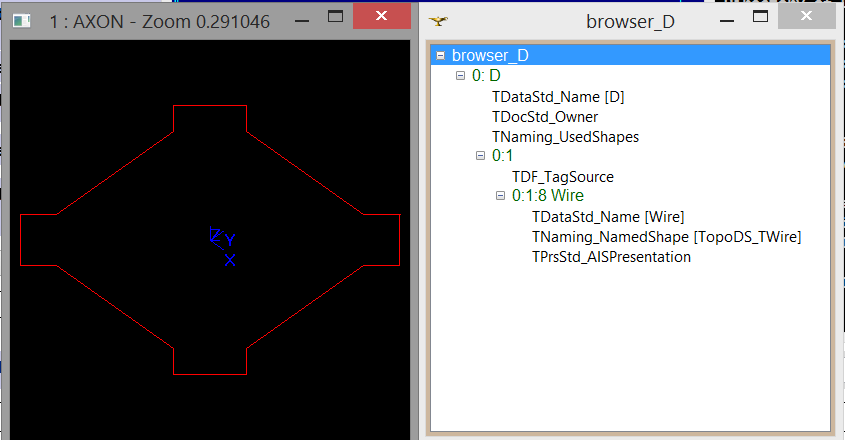Select the 0:1:8 Wire label text
Screen dimensions: 845x440
547,196
